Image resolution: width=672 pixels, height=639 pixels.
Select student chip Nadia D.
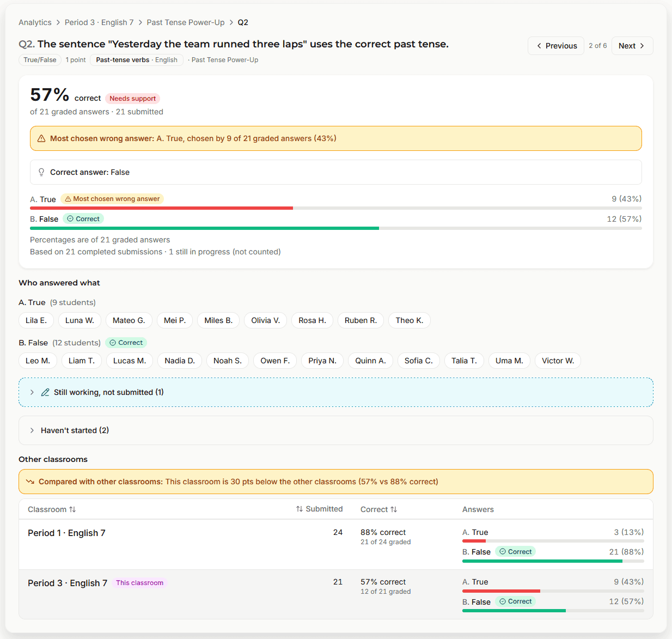180,361
